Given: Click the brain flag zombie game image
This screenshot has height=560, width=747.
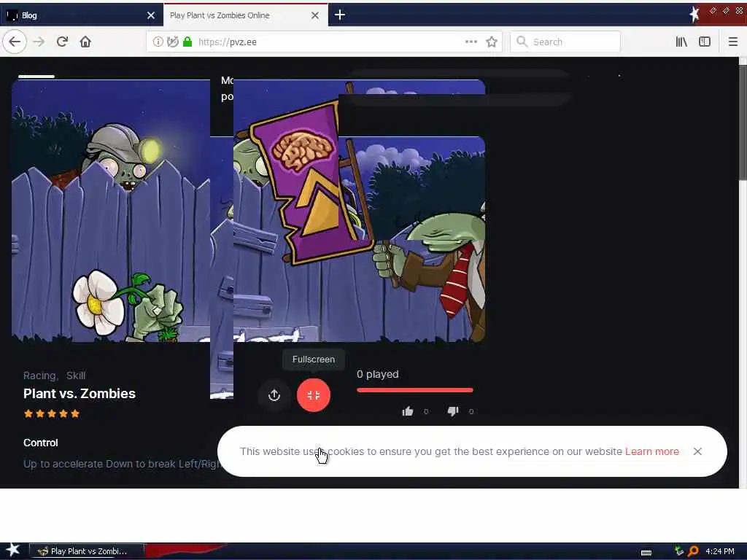Looking at the screenshot, I should coord(359,211).
